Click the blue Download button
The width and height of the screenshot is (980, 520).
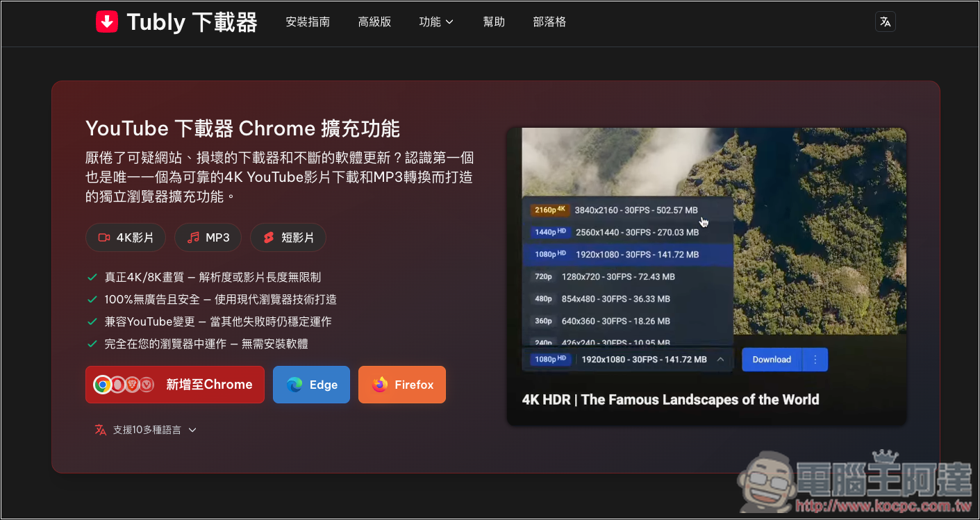[772, 360]
